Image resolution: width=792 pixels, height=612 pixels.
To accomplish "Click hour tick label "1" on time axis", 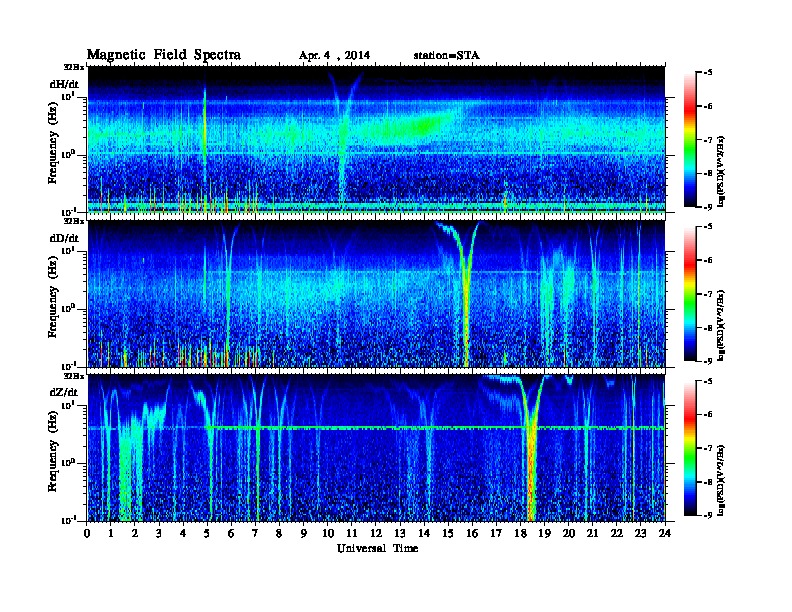I will point(111,533).
